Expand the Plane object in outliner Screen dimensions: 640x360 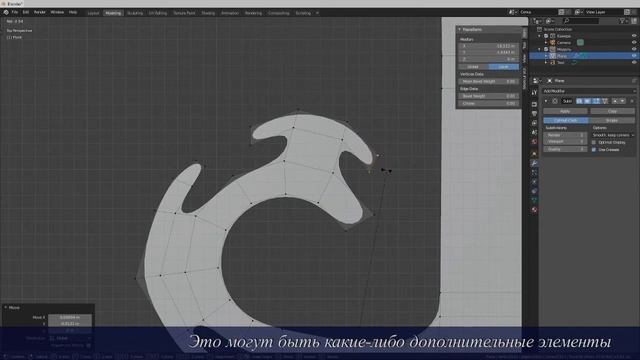(x=546, y=56)
